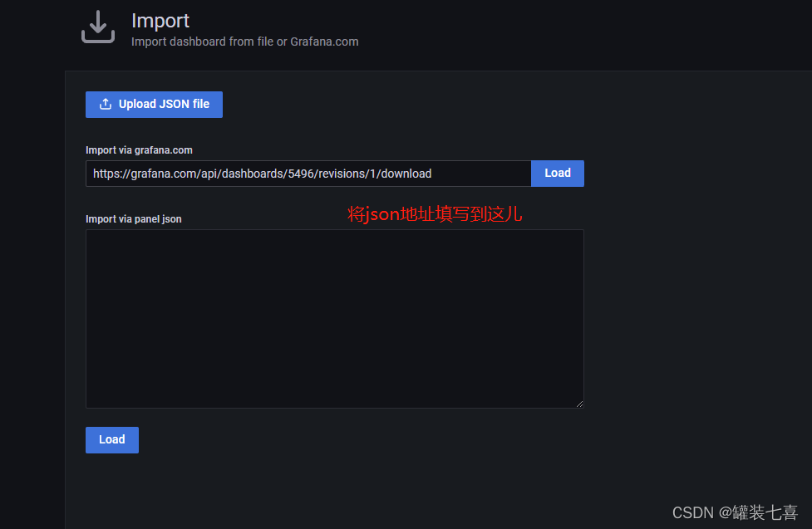The width and height of the screenshot is (812, 529).
Task: Click the JSON textarea resize handle corner
Action: pyautogui.click(x=579, y=404)
